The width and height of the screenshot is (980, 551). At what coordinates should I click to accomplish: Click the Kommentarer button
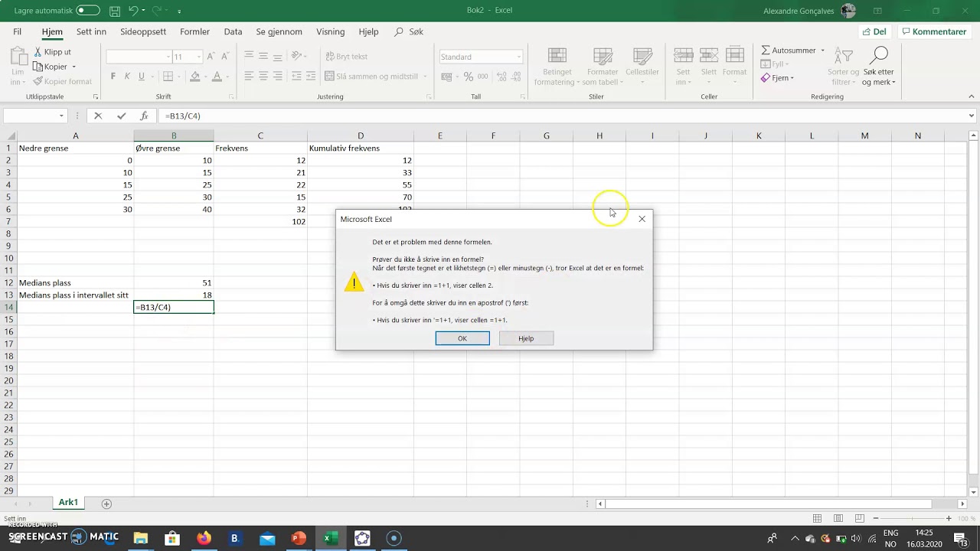(933, 32)
